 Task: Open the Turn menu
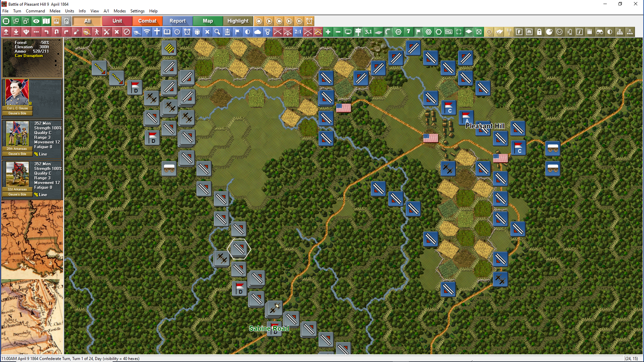click(x=17, y=11)
